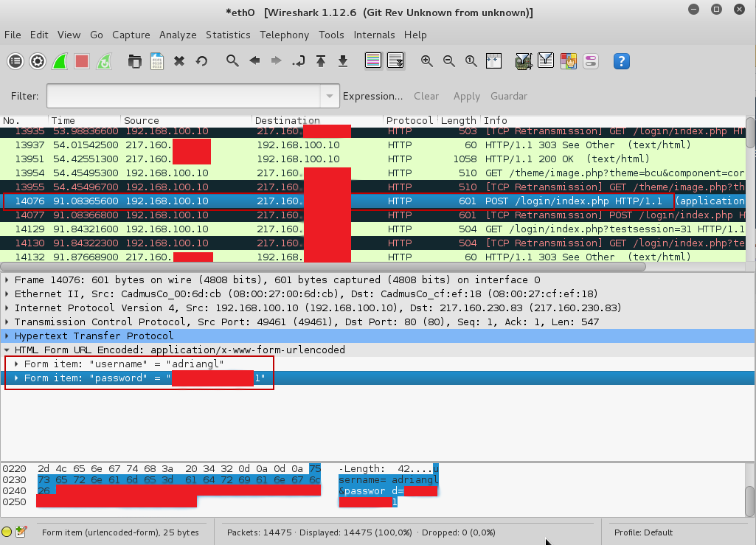Open the Telephony menu
The image size is (756, 545).
[285, 35]
